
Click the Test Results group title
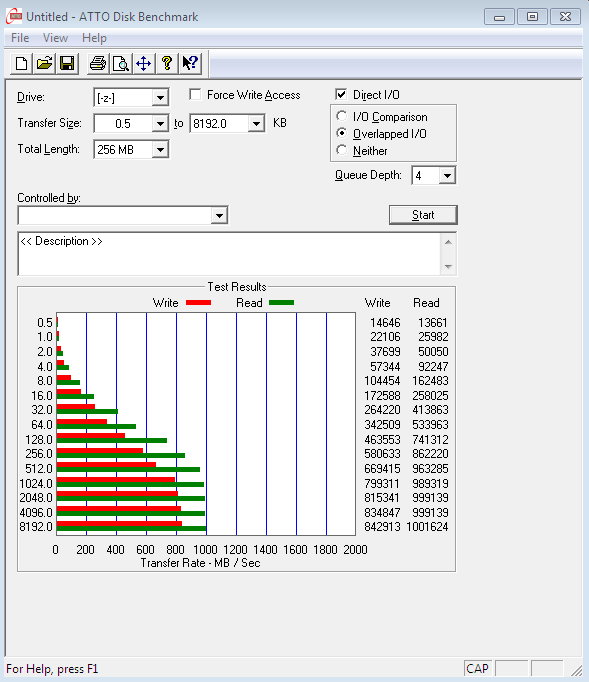[x=237, y=287]
